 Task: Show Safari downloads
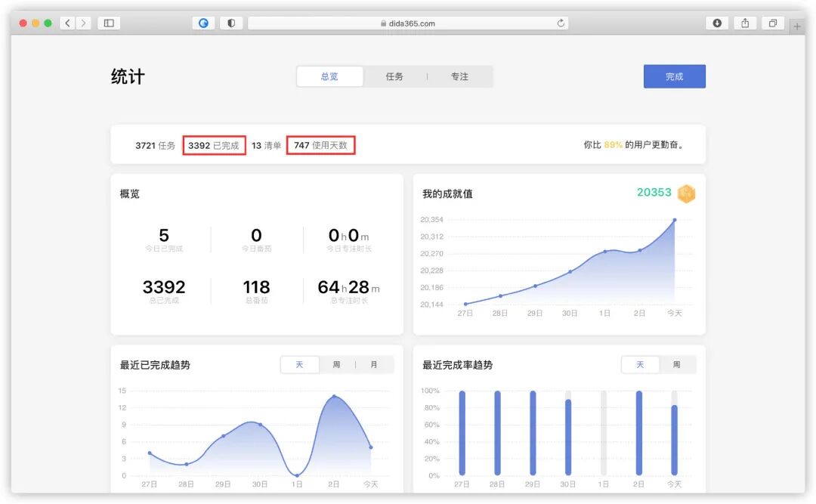[x=717, y=23]
